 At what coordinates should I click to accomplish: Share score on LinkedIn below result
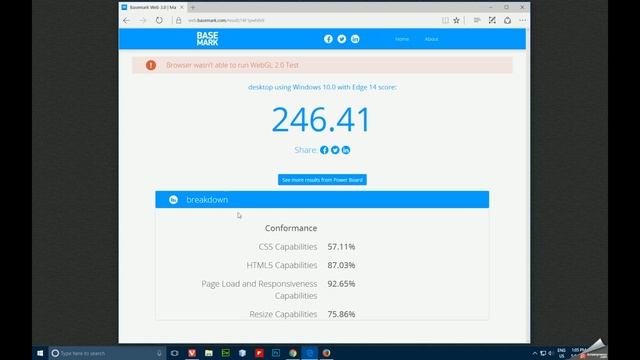346,150
